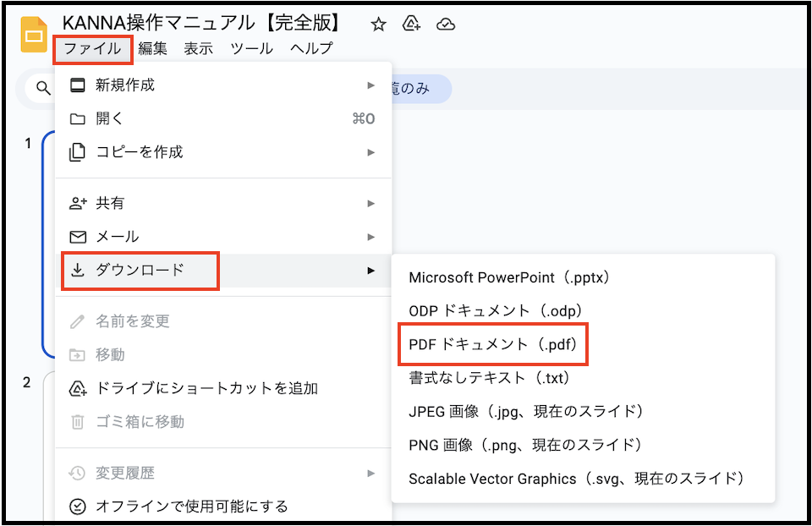Choose PNG 画像 download format
The height and width of the screenshot is (526, 812).
tap(525, 445)
